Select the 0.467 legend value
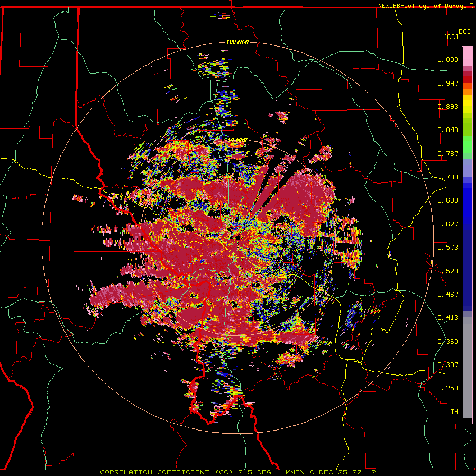 point(448,295)
